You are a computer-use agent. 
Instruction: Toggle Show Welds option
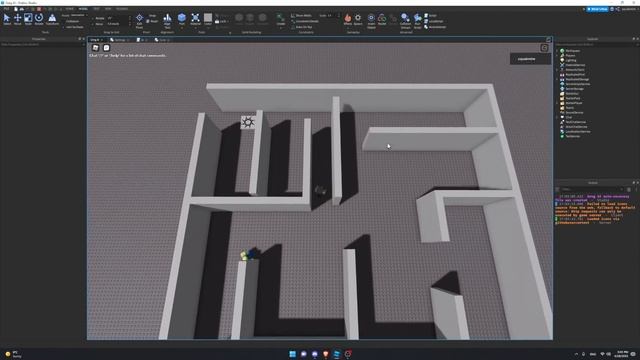click(x=302, y=16)
